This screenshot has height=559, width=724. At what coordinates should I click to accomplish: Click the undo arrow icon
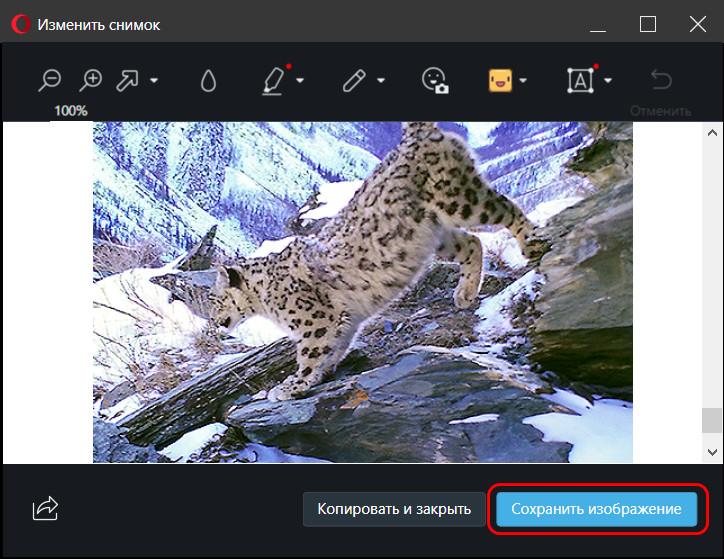[x=661, y=79]
